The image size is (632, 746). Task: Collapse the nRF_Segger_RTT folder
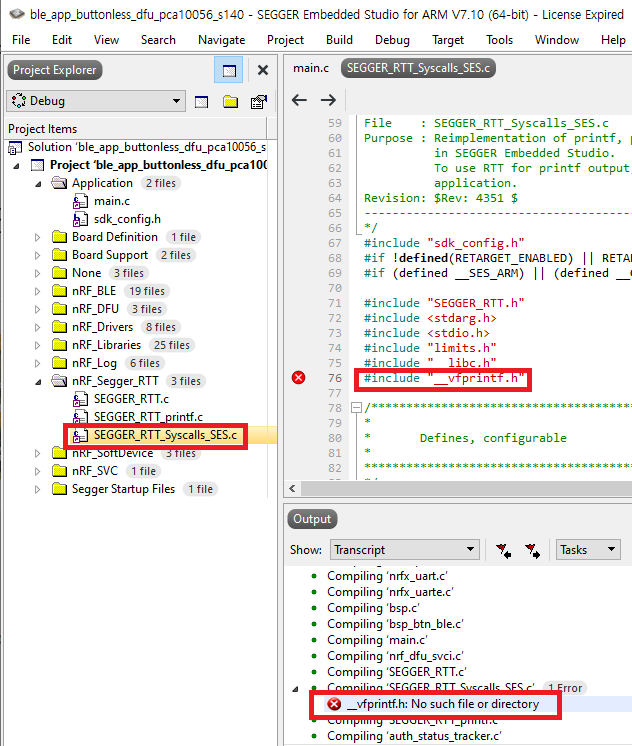coord(39,382)
